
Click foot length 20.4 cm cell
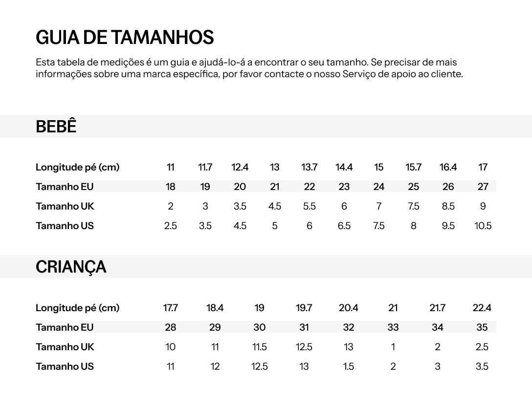point(349,308)
